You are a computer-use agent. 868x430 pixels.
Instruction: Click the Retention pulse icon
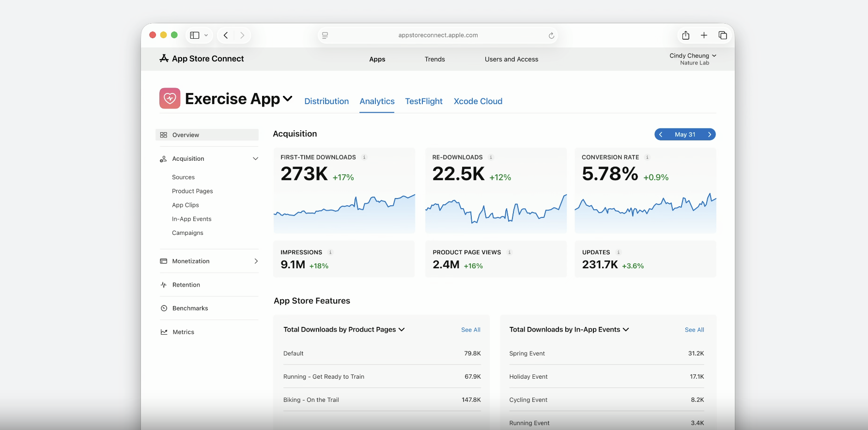coord(164,285)
